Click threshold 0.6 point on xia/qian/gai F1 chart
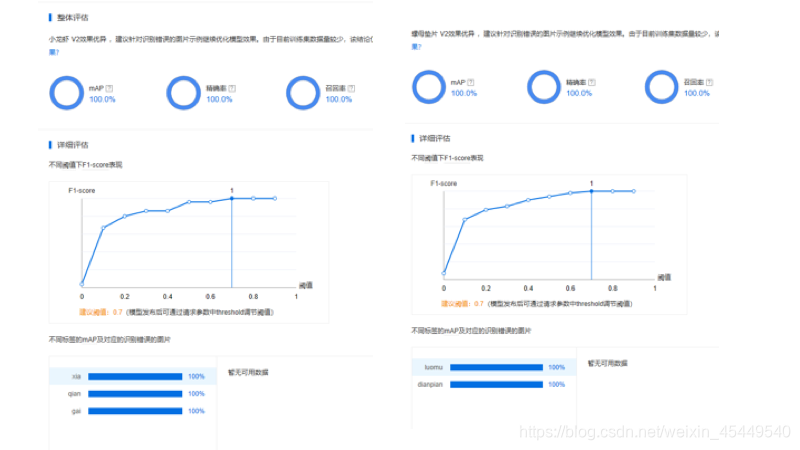 [x=210, y=202]
